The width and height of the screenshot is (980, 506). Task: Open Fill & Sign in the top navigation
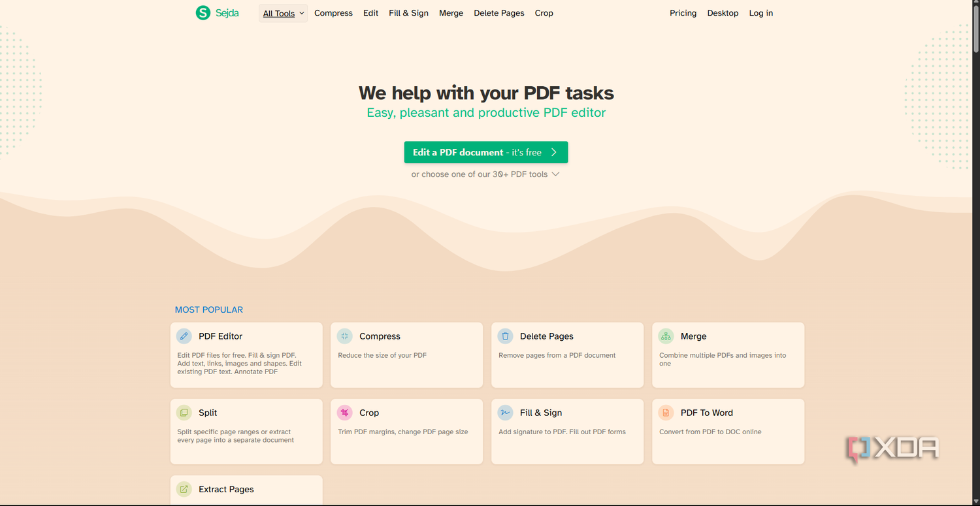409,13
